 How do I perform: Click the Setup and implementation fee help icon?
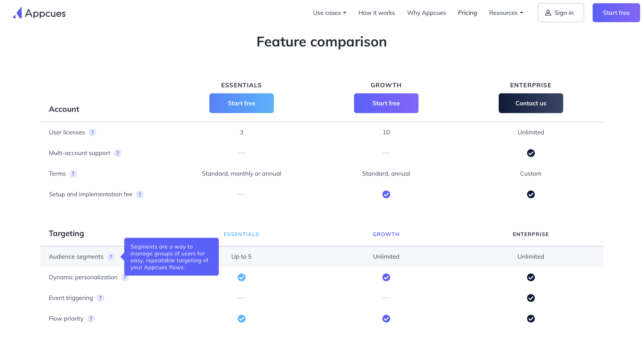[140, 194]
